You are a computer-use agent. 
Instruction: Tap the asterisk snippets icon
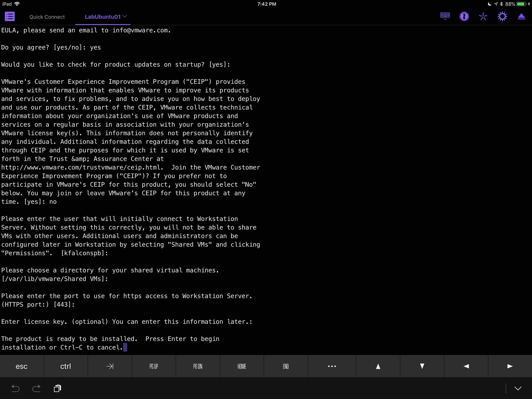[483, 16]
